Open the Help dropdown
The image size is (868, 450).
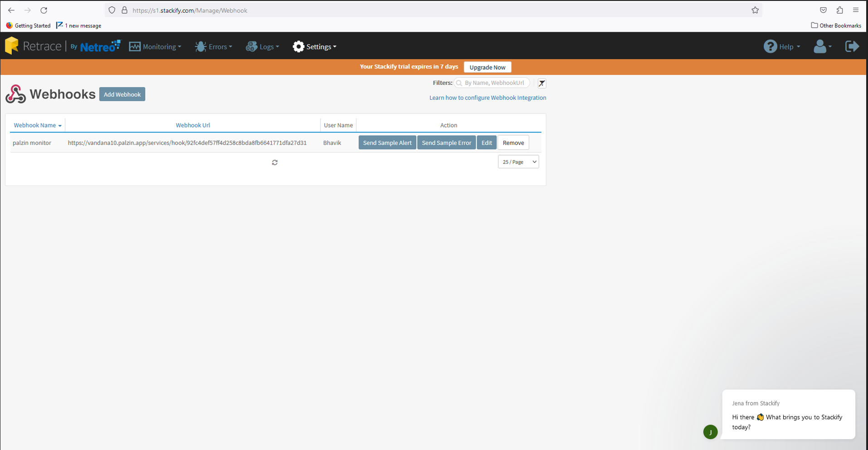coord(782,47)
